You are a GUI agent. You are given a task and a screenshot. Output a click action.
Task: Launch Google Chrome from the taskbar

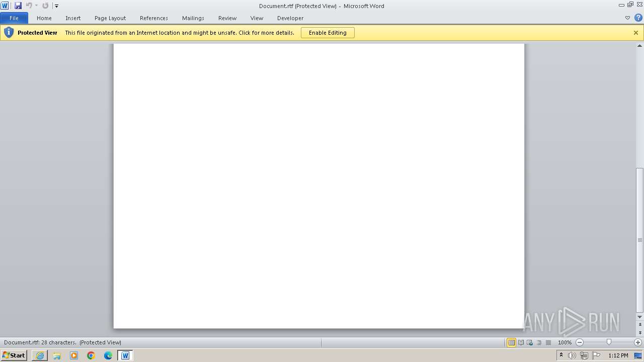[x=91, y=355]
